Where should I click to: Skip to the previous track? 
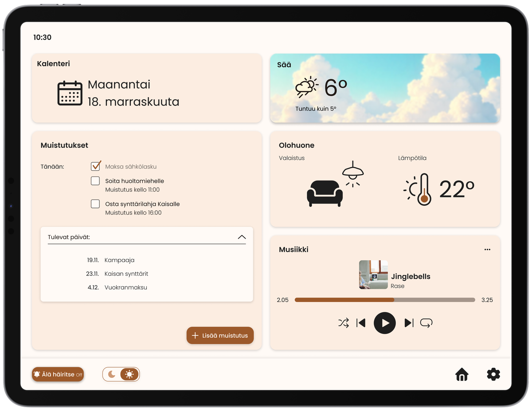pyautogui.click(x=361, y=323)
